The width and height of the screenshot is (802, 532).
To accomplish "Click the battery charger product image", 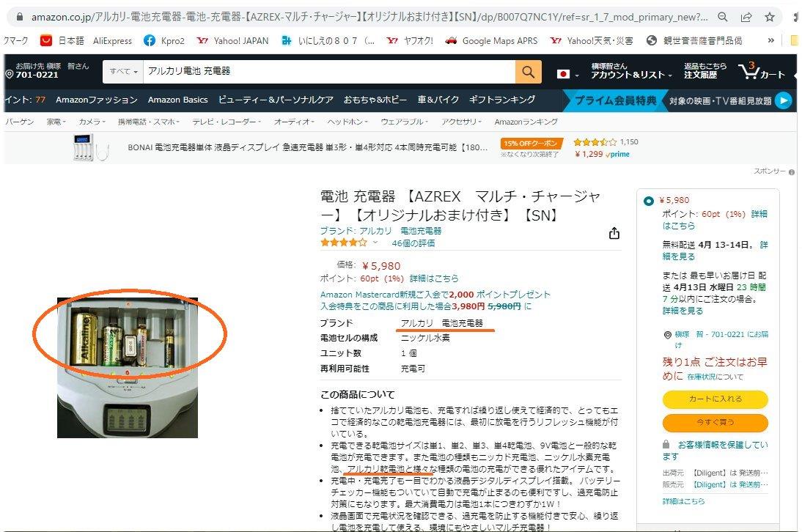I will tap(128, 367).
